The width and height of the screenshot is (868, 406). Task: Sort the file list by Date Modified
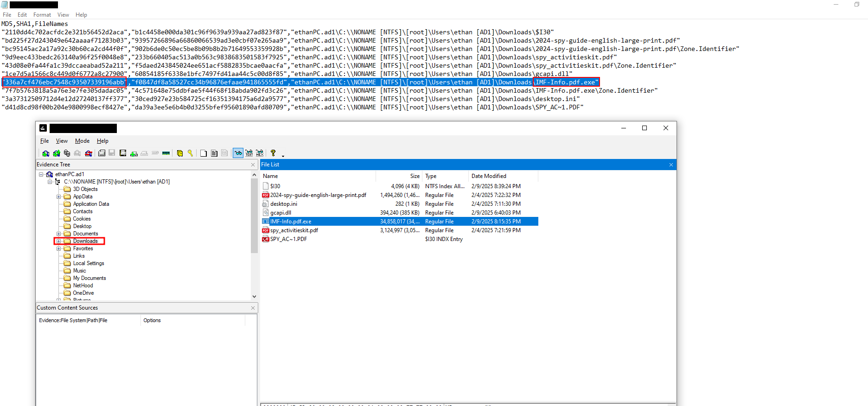coord(489,176)
